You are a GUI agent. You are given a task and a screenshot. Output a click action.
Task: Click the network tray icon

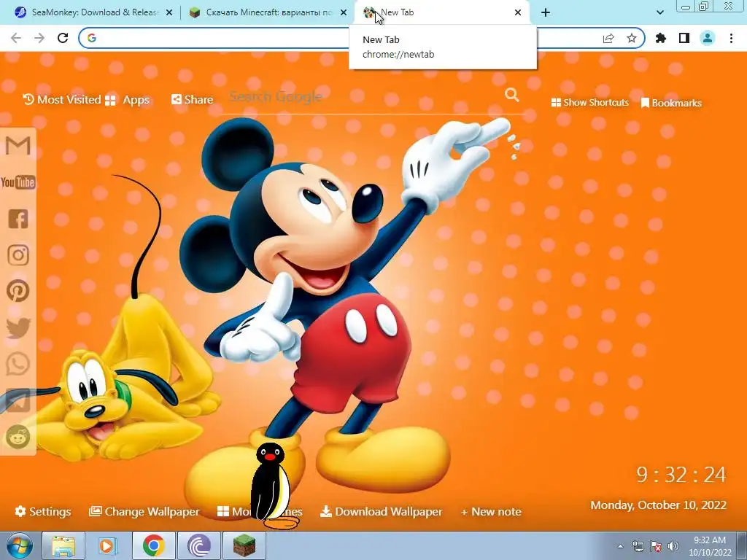638,546
